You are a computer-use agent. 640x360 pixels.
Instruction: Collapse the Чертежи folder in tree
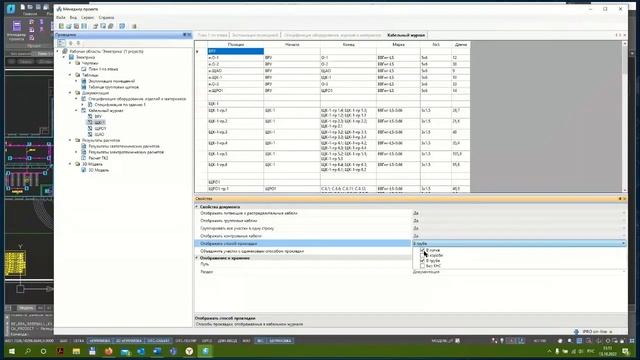pyautogui.click(x=70, y=63)
